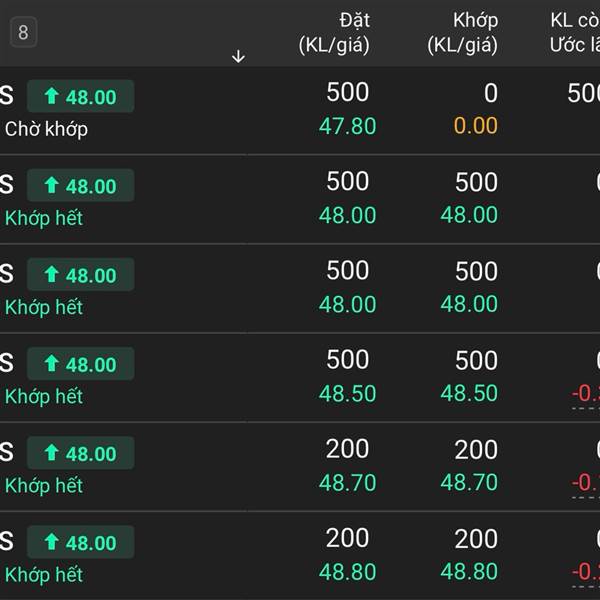Click the KL còn column header
Viewport: 600px width, 600px height.
tap(574, 32)
